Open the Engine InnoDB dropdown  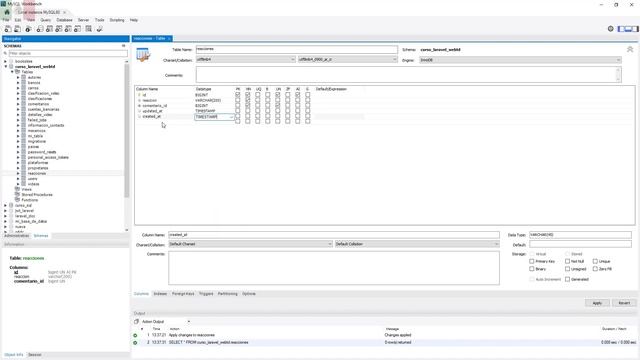(x=520, y=60)
